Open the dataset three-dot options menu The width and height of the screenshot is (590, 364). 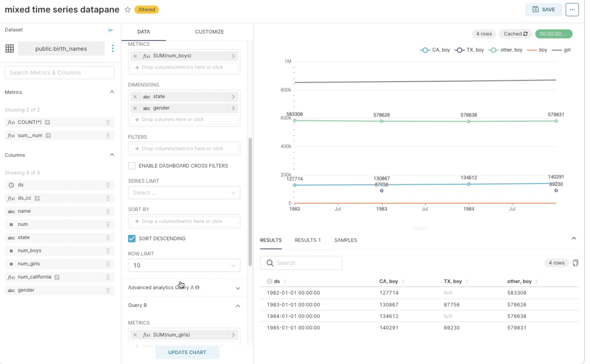(113, 48)
